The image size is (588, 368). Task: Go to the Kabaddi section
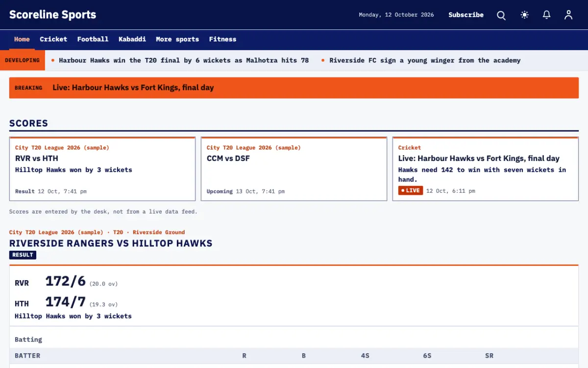click(x=132, y=39)
